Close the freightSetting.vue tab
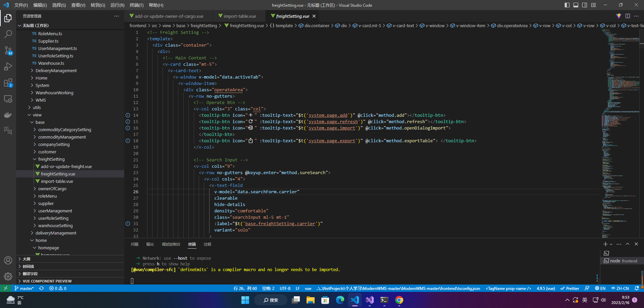Image resolution: width=644 pixels, height=308 pixels. (x=314, y=16)
